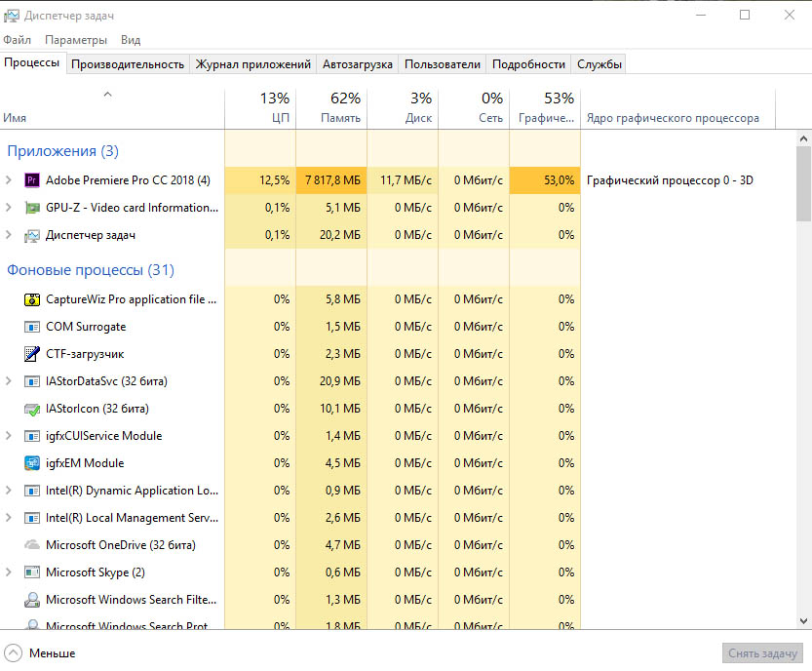Select the Приложения (3) group header

point(62,151)
